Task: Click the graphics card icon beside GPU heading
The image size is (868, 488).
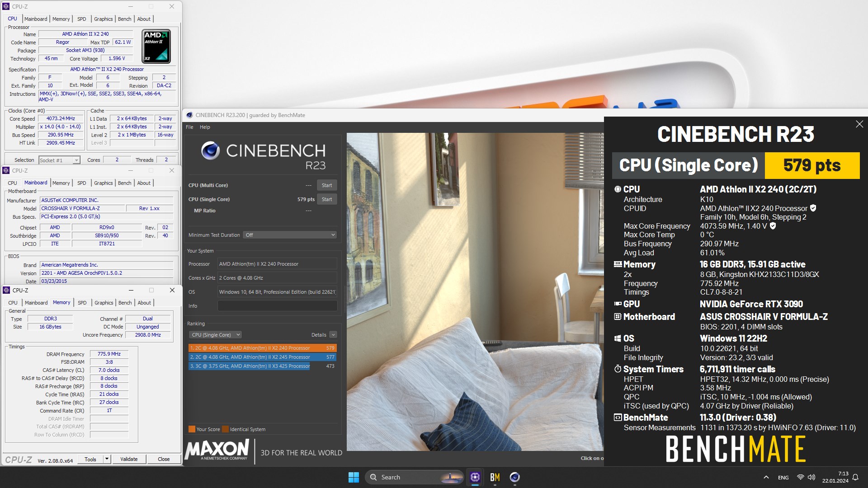Action: coord(618,304)
